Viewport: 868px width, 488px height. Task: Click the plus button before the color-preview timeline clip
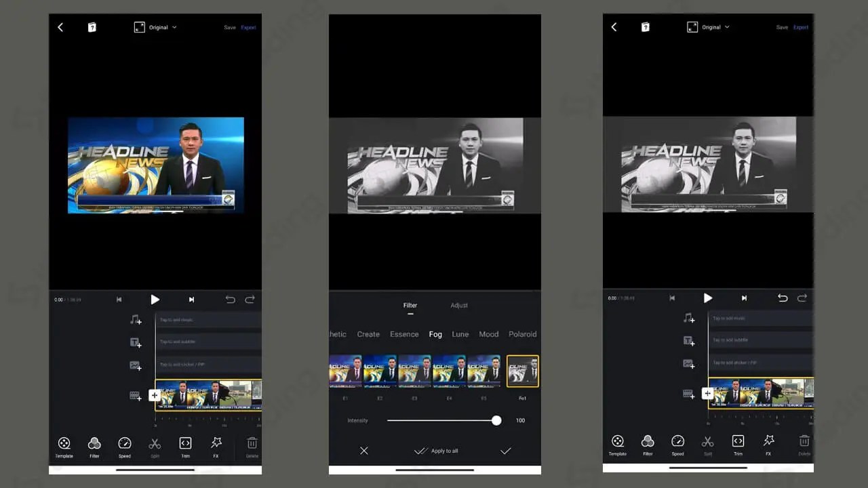(155, 395)
